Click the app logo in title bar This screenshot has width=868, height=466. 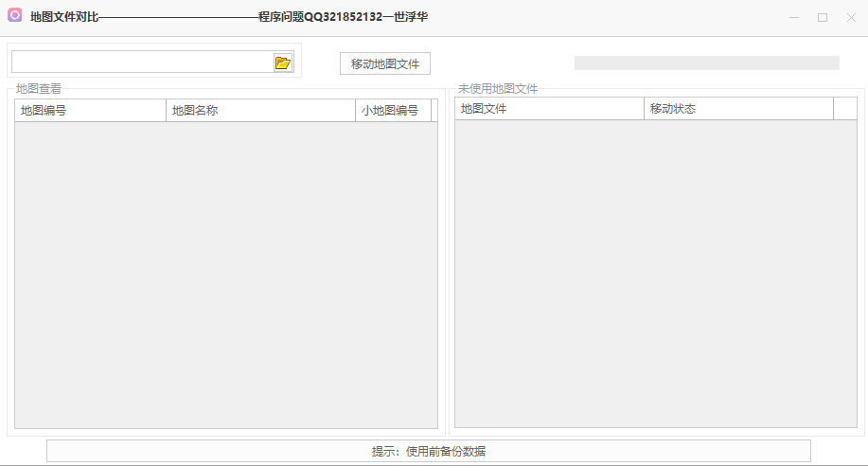point(15,15)
